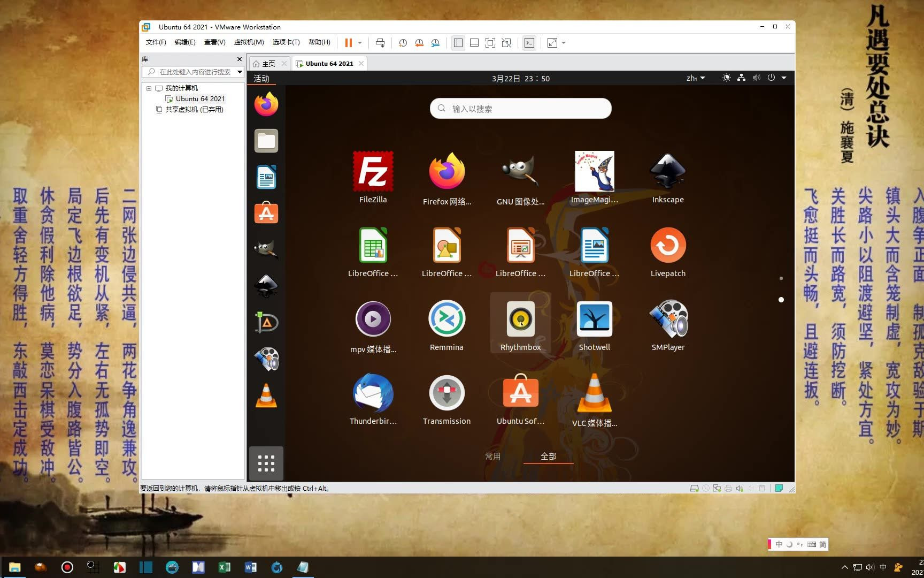Viewport: 924px width, 578px height.
Task: Open the 虚拟机(M) menu
Action: click(249, 42)
